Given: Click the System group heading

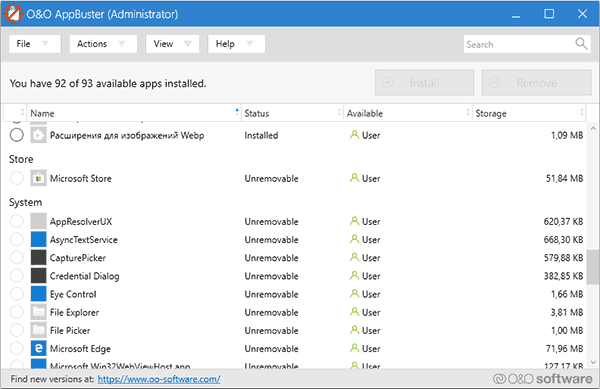Looking at the screenshot, I should (x=26, y=202).
